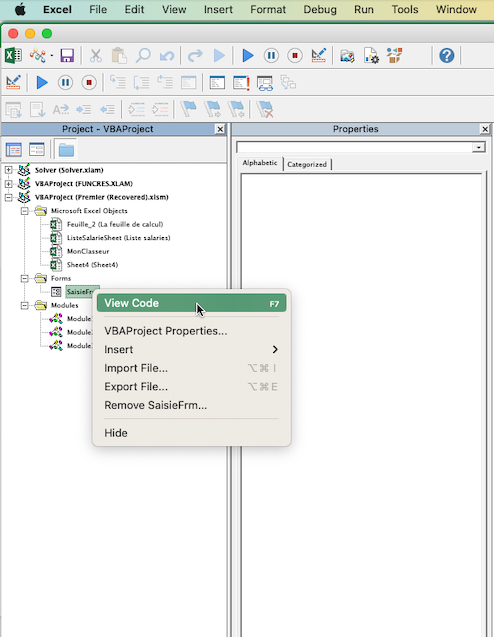Open the Tools menu in menu bar
The image size is (494, 637).
(405, 9)
